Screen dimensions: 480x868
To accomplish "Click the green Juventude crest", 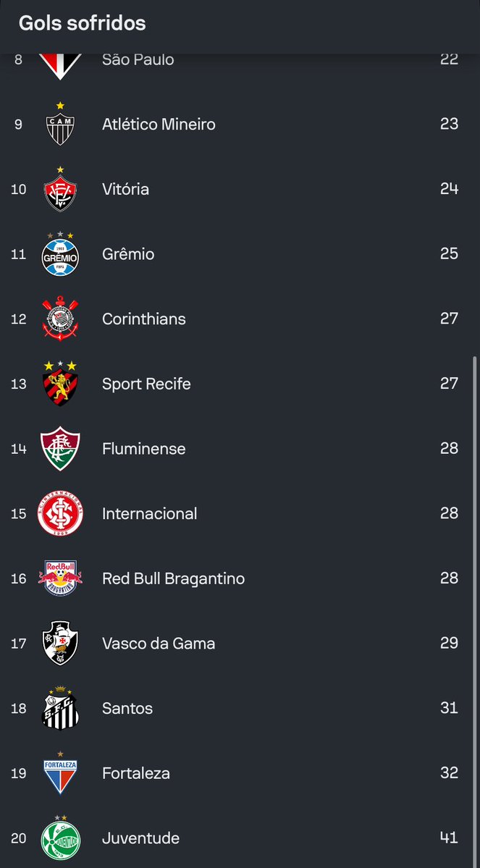I will click(60, 838).
